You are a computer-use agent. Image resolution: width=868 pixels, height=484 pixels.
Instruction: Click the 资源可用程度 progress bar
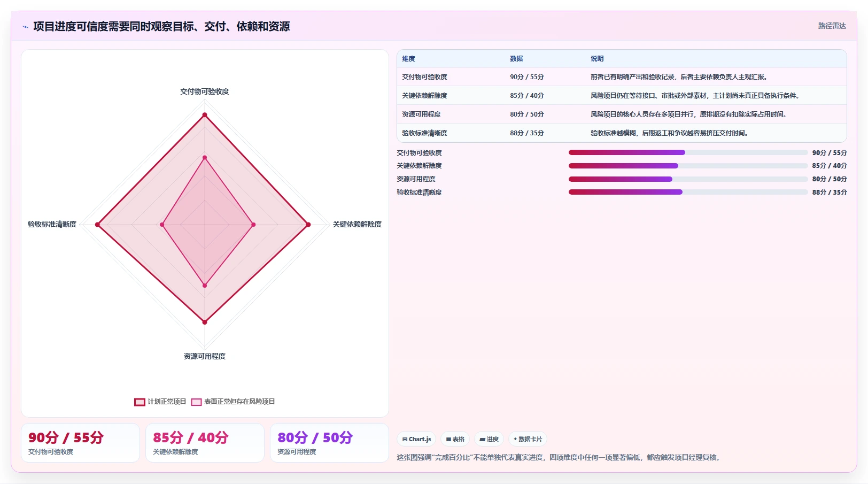click(688, 179)
